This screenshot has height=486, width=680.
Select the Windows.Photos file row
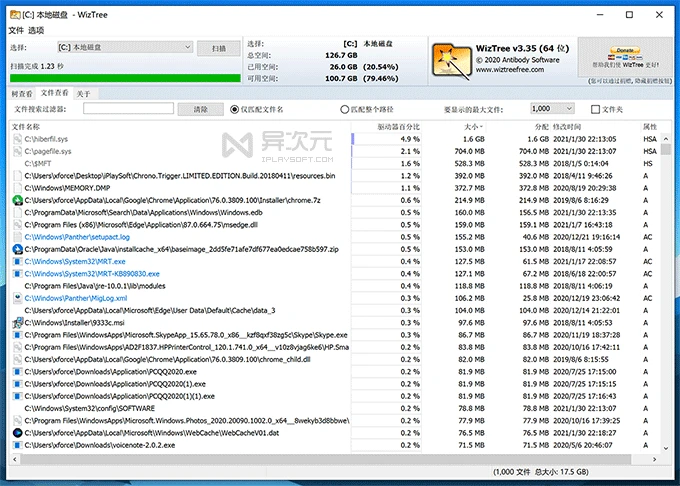[334, 421]
